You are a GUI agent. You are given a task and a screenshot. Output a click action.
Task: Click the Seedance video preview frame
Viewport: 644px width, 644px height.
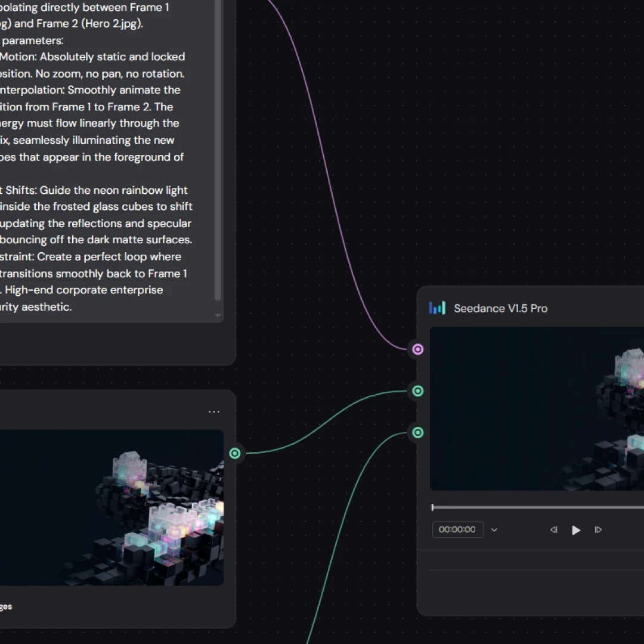click(x=537, y=408)
